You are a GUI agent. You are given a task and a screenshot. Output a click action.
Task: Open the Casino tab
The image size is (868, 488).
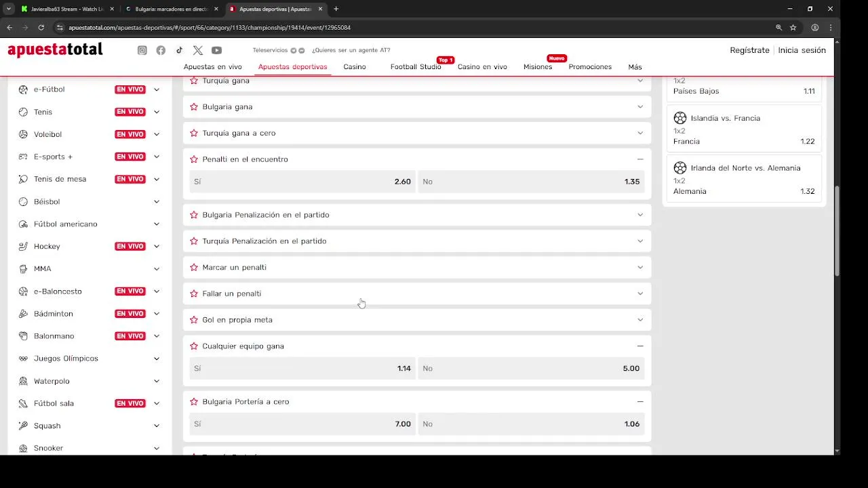[x=355, y=66]
